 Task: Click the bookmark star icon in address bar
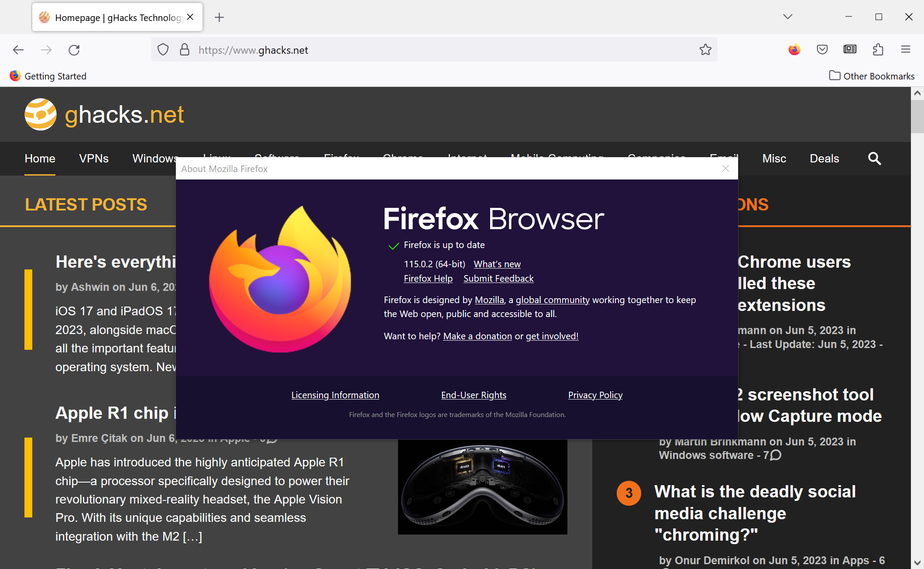click(x=705, y=49)
